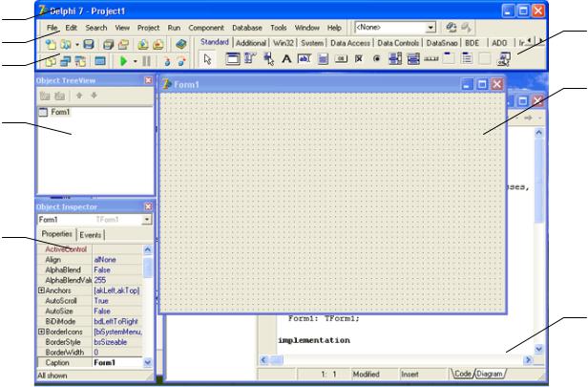Click the New Form toolbar icon
The width and height of the screenshot is (588, 387).
pyautogui.click(x=99, y=61)
